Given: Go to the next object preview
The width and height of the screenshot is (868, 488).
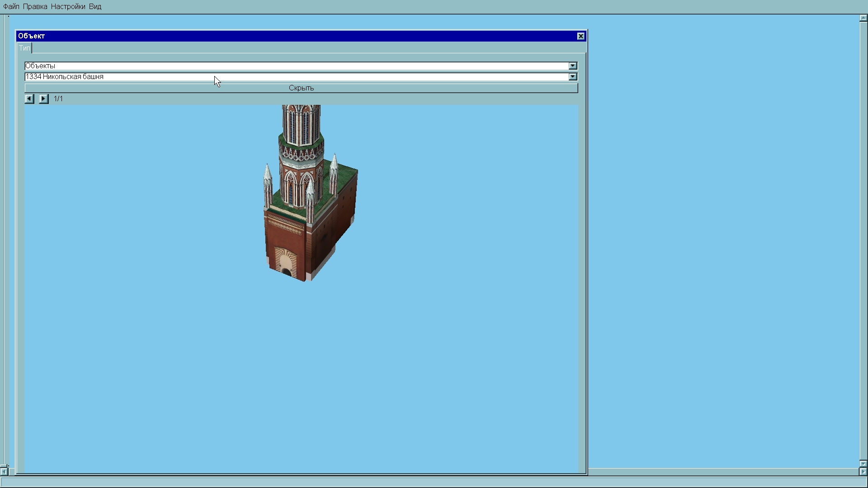Looking at the screenshot, I should pos(43,99).
